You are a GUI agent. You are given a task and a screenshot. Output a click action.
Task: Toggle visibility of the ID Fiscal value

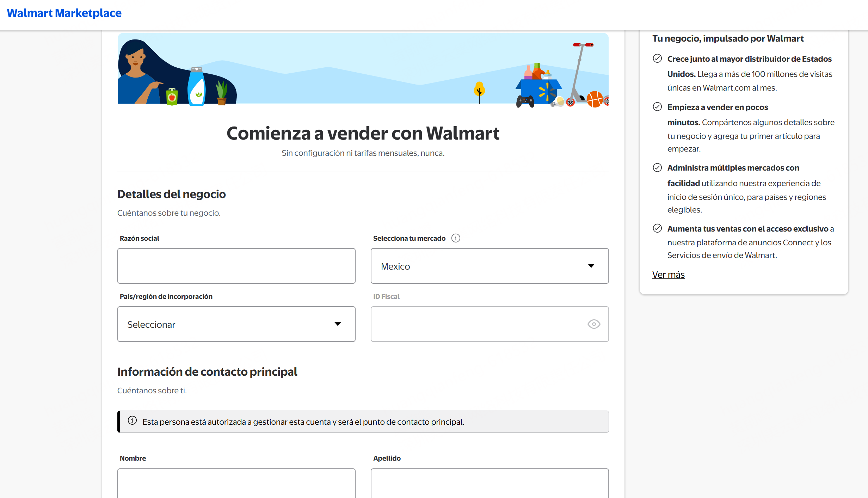click(x=594, y=324)
